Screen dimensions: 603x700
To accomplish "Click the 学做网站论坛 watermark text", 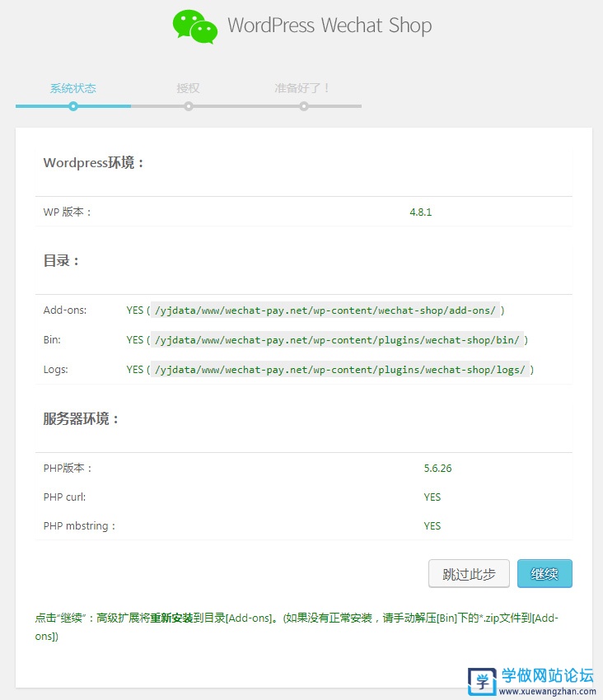I will (548, 675).
